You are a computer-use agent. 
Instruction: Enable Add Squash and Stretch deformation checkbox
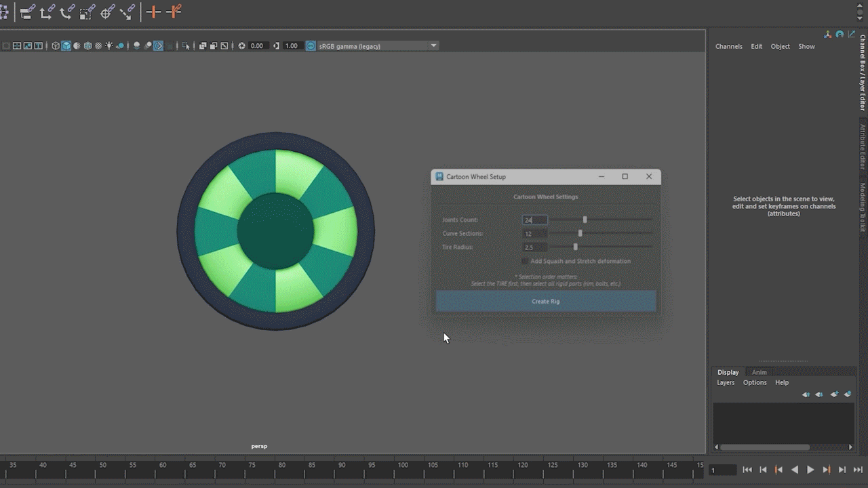(525, 261)
